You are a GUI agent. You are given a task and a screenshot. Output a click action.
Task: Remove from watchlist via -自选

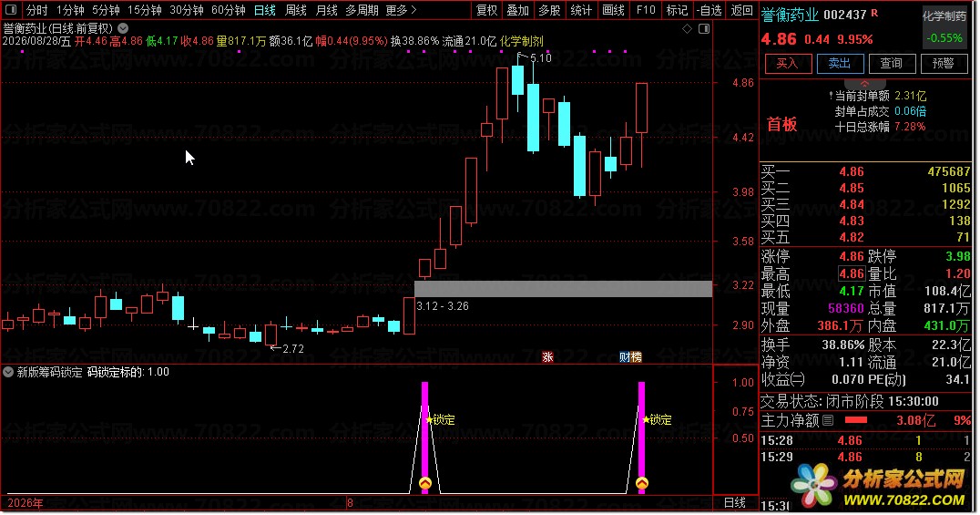[x=710, y=10]
